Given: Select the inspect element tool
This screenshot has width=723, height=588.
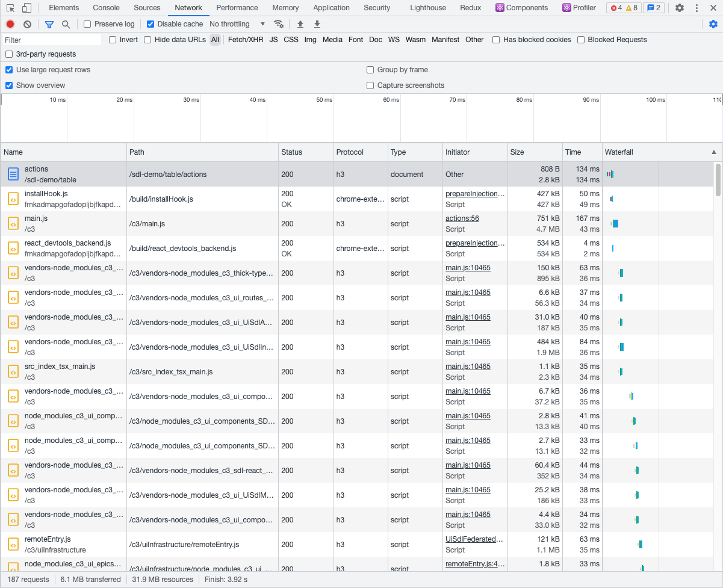Looking at the screenshot, I should click(10, 8).
